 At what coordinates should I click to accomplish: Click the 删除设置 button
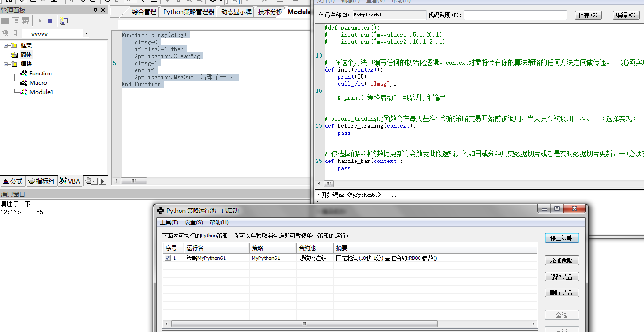(x=562, y=293)
